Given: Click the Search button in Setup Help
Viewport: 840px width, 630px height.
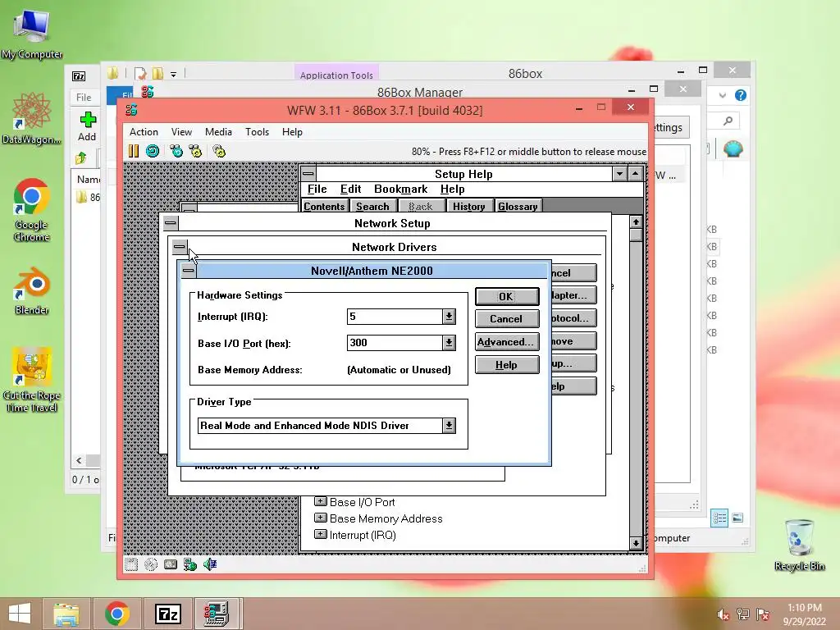Looking at the screenshot, I should (x=373, y=206).
